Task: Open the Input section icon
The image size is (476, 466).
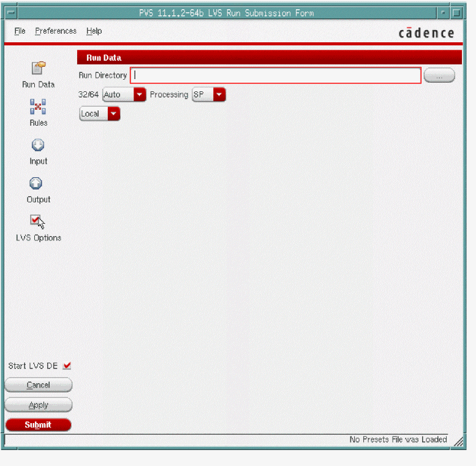Action: (x=38, y=145)
